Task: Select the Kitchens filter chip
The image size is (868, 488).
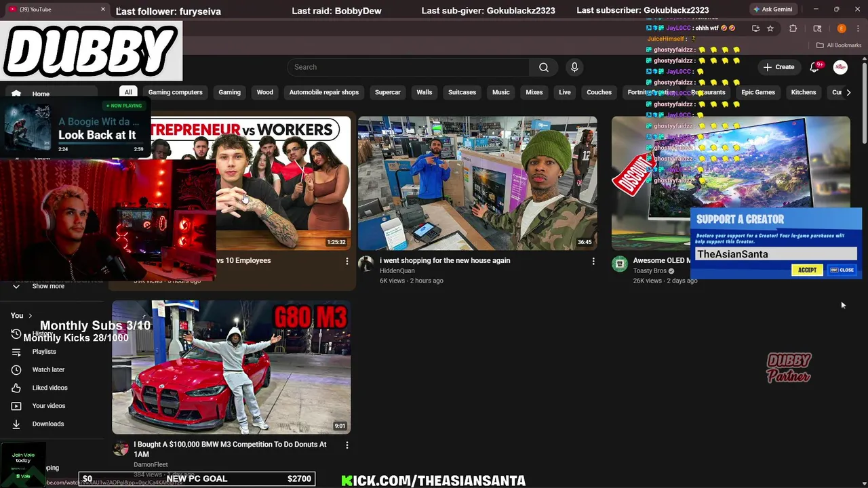Action: click(x=804, y=92)
